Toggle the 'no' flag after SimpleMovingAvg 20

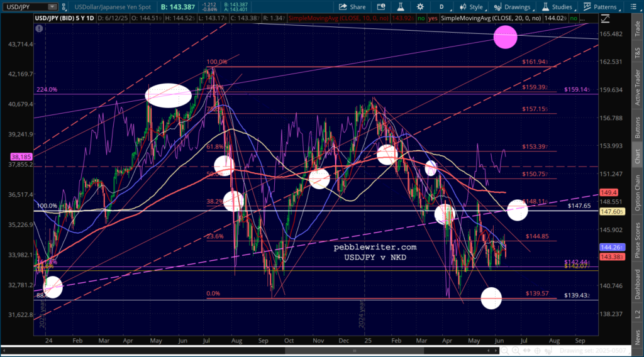[574, 18]
